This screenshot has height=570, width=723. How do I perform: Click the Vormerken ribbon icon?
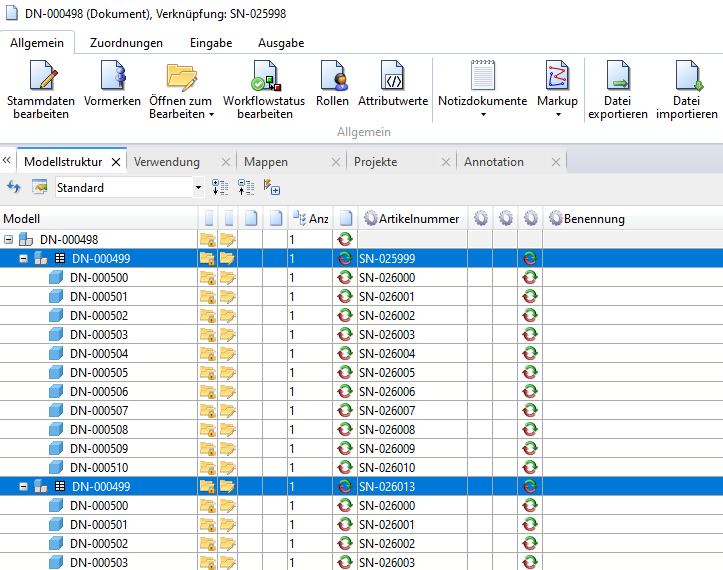click(112, 77)
